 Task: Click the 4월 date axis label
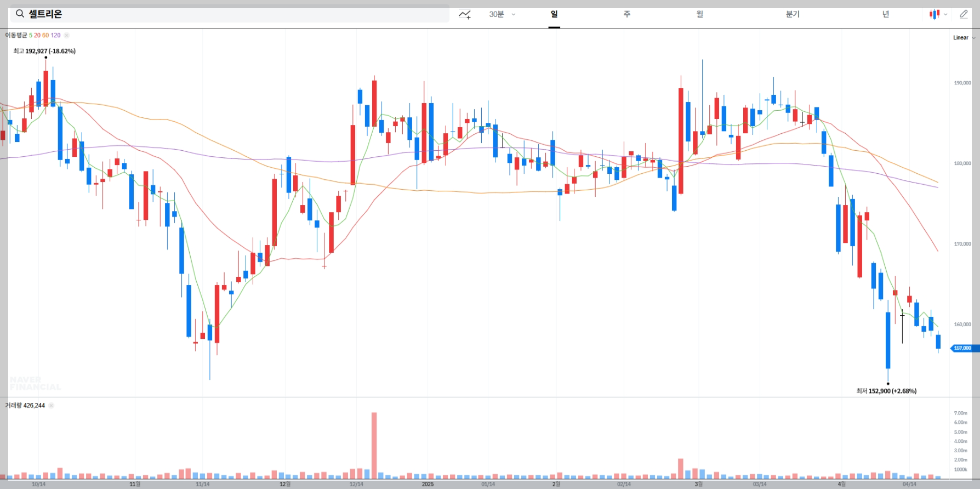(x=841, y=484)
